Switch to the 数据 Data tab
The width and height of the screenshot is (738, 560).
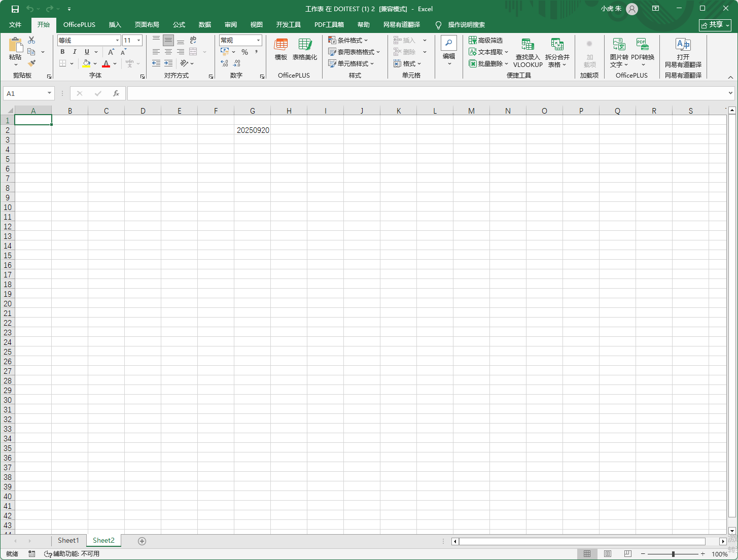pyautogui.click(x=205, y=24)
